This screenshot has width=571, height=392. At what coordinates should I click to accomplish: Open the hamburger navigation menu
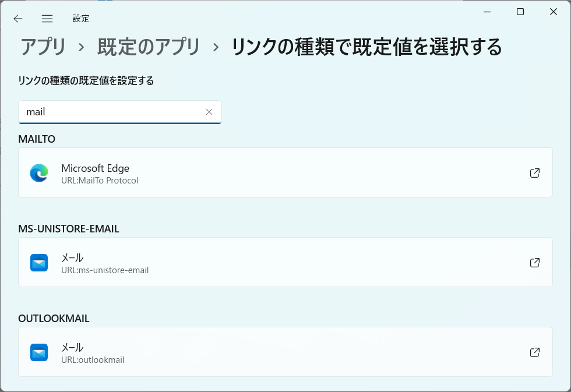point(47,19)
